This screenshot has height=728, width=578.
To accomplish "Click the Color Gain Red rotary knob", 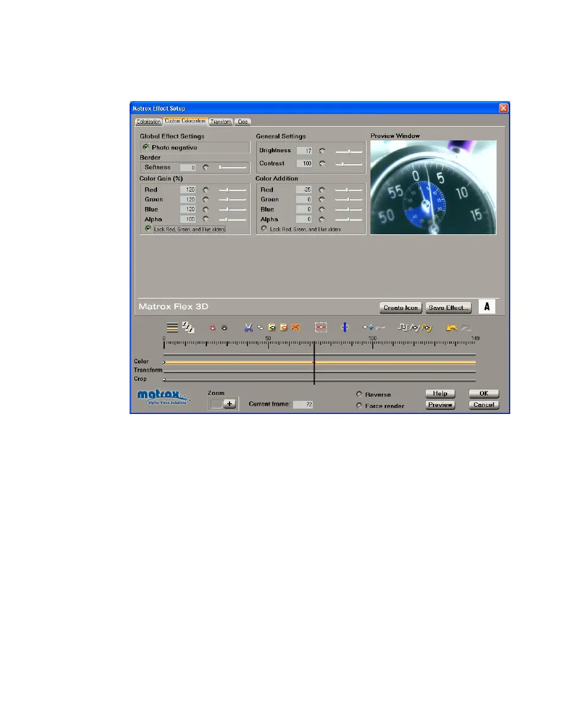I will tap(206, 190).
